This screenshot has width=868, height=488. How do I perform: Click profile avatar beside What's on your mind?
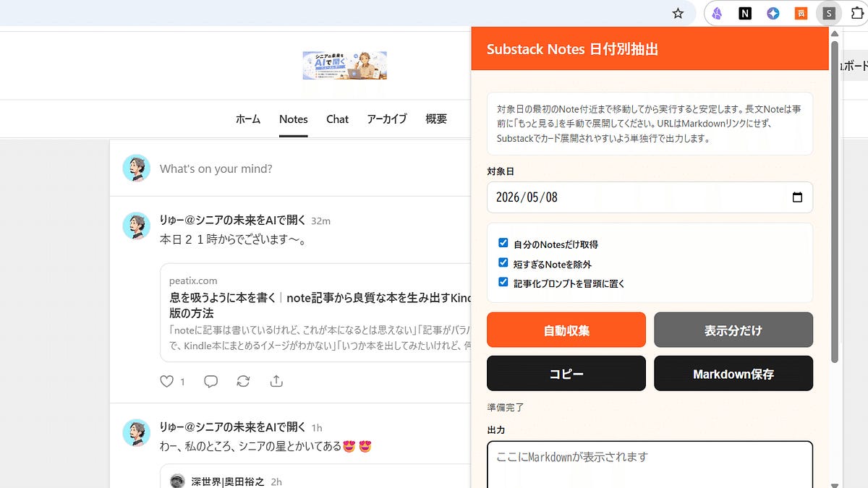tap(136, 168)
